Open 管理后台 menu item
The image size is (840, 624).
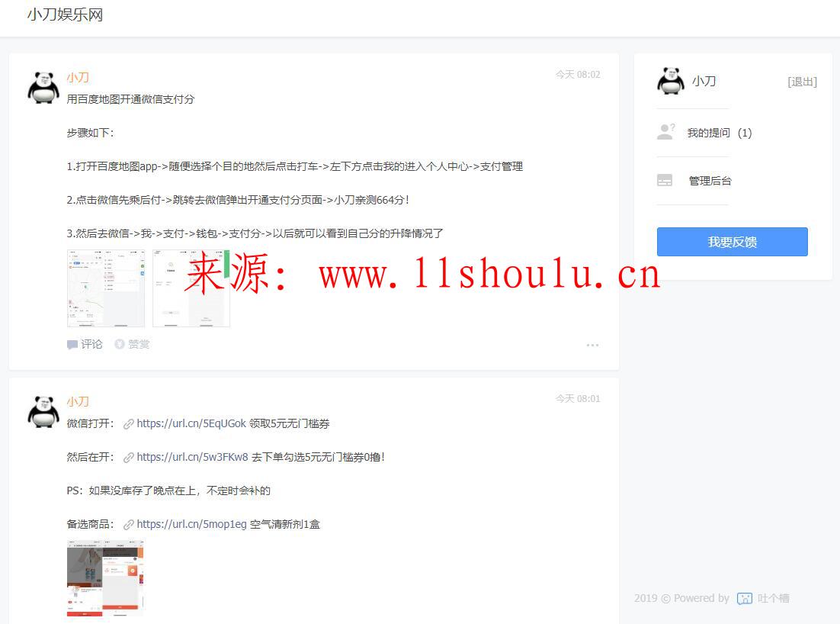[710, 181]
